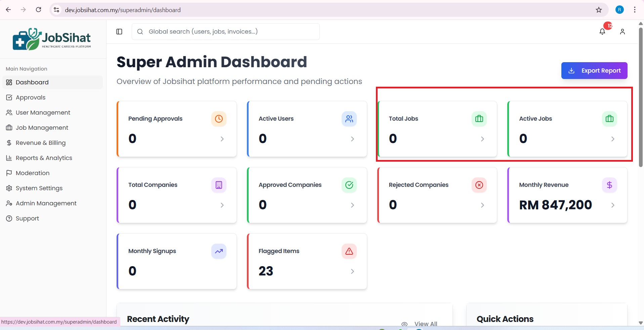Screen dimensions: 644x330
Task: Open Reports & Analytics in sidebar
Action: [x=44, y=158]
